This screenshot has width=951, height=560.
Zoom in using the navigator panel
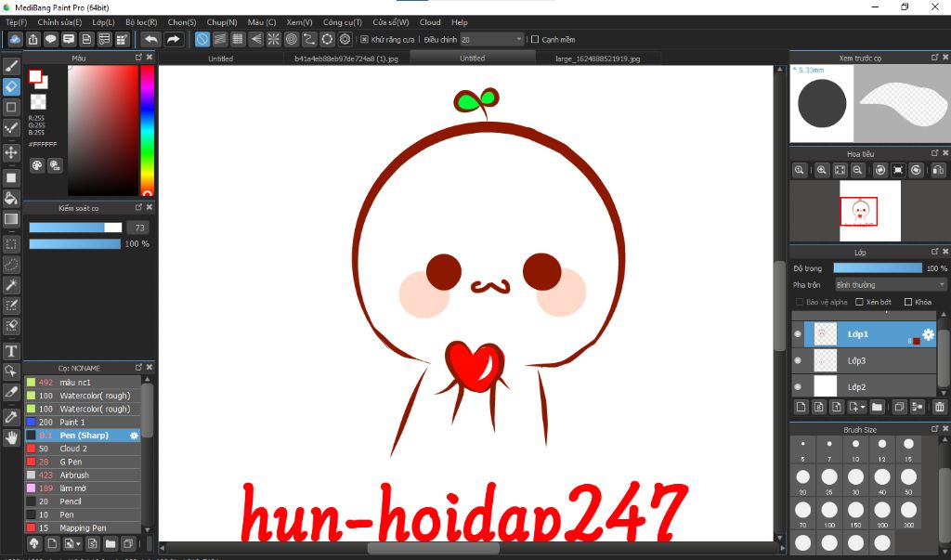point(821,171)
